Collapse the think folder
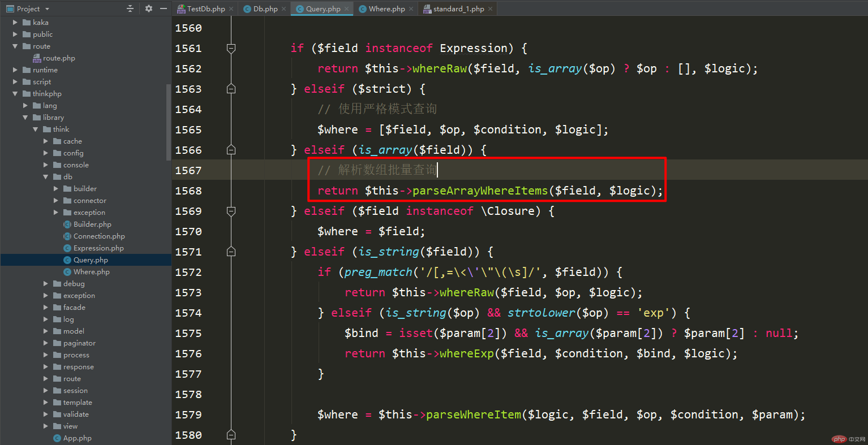 (x=36, y=129)
